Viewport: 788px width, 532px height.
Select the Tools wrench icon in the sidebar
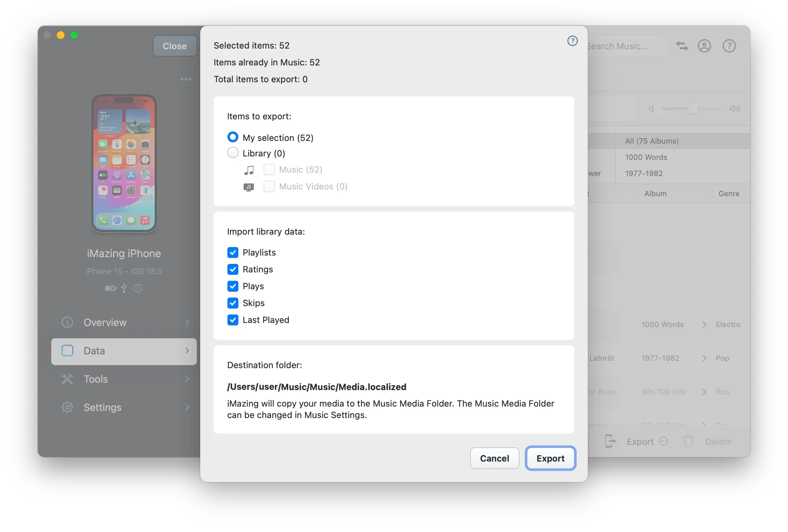[67, 379]
